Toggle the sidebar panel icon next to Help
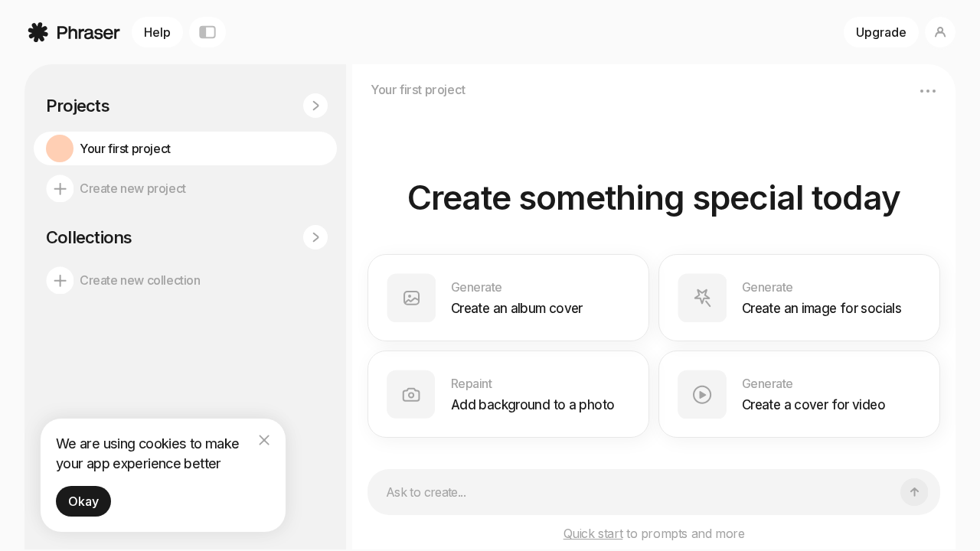Screen dimensions: 980x551 point(207,32)
